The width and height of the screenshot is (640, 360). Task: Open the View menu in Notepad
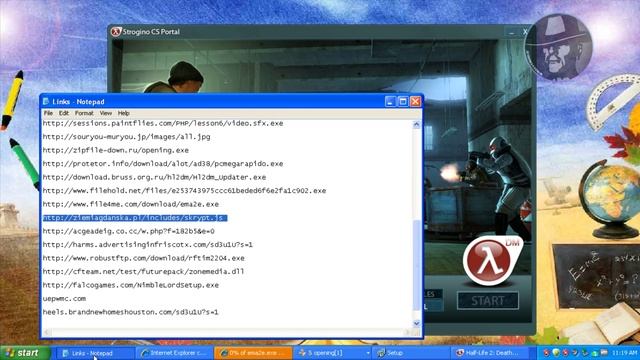point(106,113)
